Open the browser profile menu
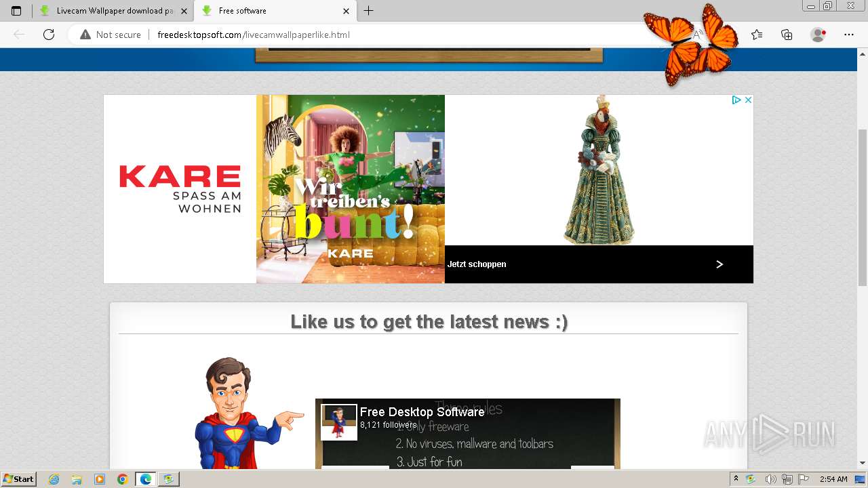The image size is (868, 488). click(x=818, y=35)
